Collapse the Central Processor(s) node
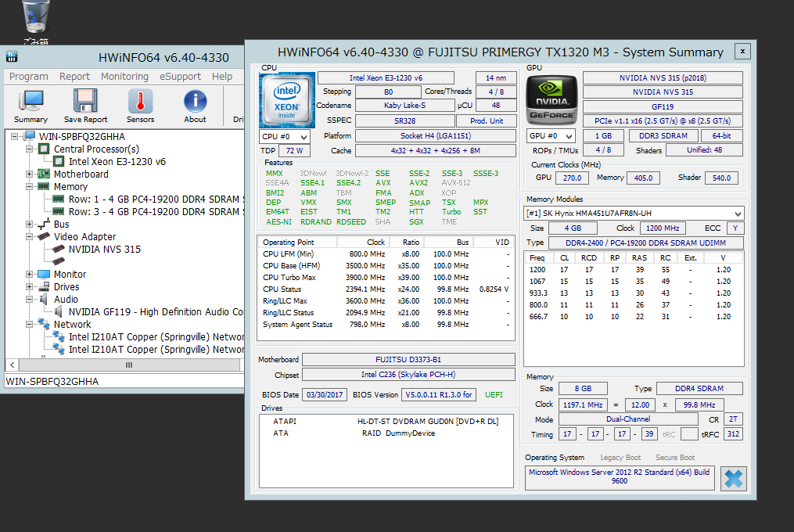Image resolution: width=794 pixels, height=532 pixels. coord(30,149)
